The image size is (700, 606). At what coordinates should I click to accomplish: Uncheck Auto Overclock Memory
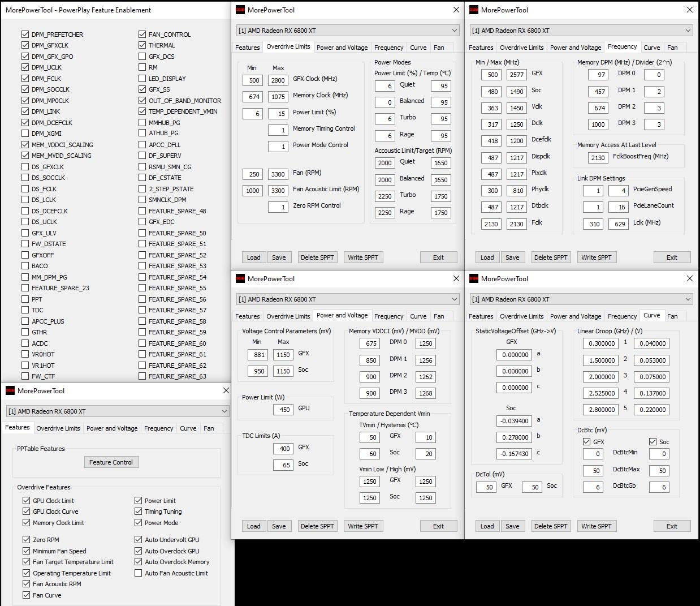pyautogui.click(x=138, y=562)
